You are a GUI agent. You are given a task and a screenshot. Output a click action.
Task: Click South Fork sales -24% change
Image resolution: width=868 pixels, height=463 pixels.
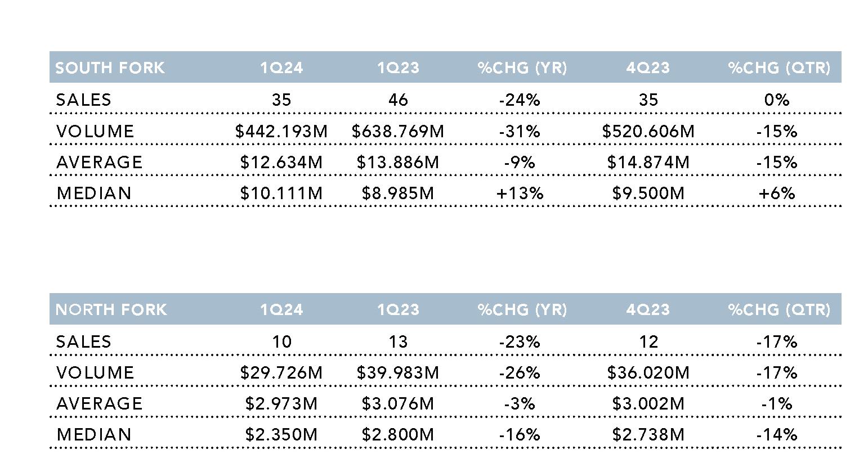(x=520, y=100)
